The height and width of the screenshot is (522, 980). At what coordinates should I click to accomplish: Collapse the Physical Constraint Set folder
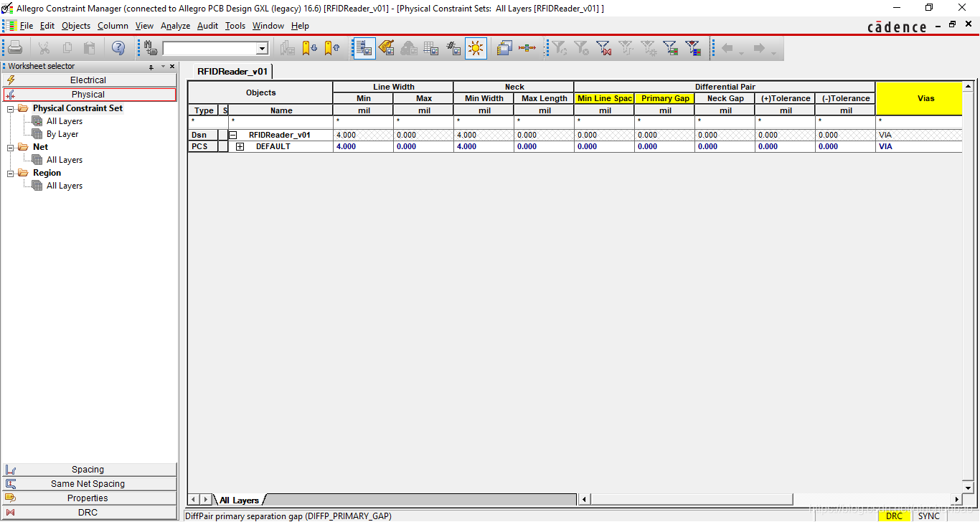point(11,108)
